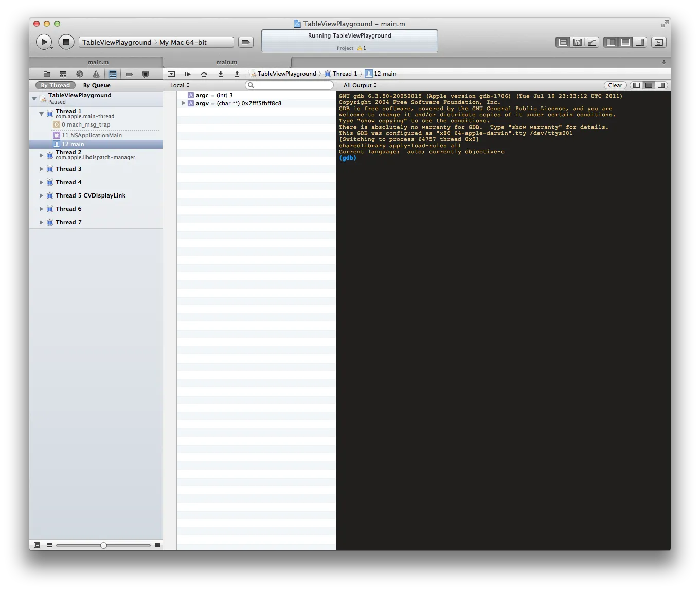Show the Breakpoint navigator

pyautogui.click(x=129, y=74)
